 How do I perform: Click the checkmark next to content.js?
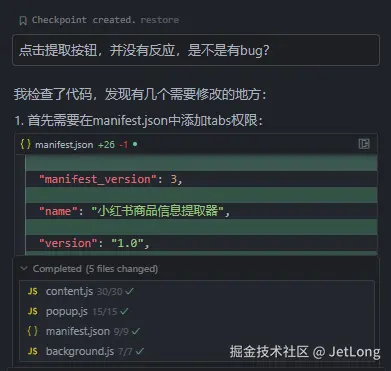click(129, 291)
